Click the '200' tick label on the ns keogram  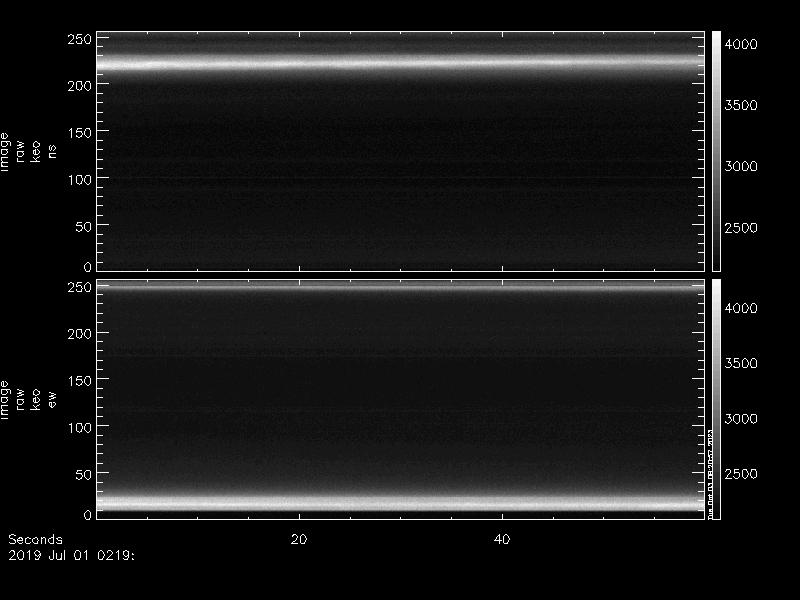coord(80,85)
